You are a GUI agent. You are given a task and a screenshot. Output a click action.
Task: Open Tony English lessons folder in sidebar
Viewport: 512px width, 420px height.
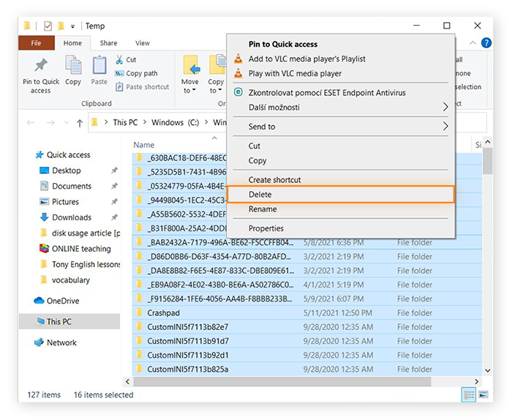pos(80,265)
